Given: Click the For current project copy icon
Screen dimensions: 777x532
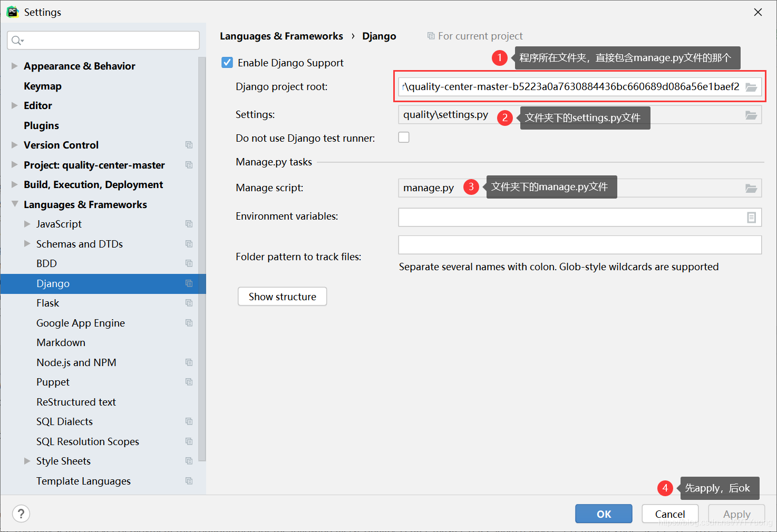Looking at the screenshot, I should click(x=431, y=36).
